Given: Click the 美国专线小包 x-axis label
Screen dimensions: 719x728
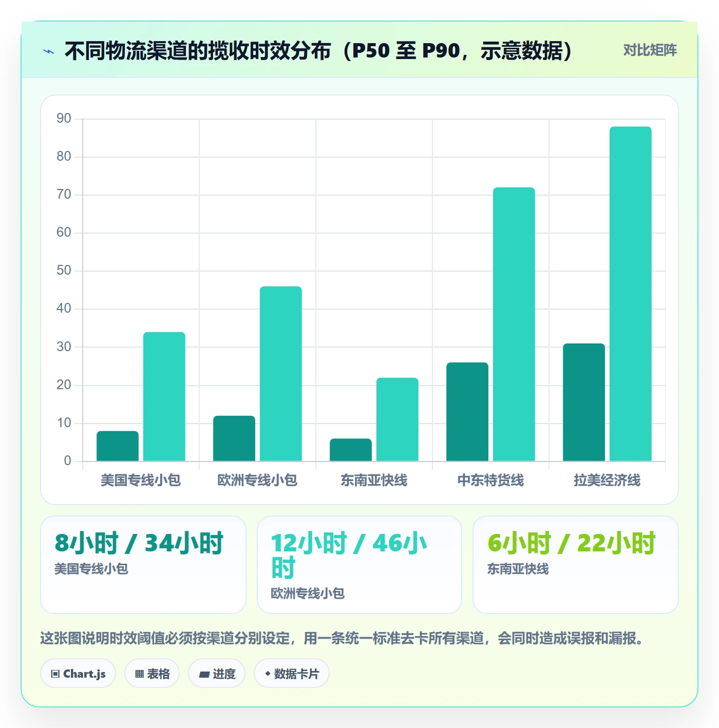Looking at the screenshot, I should [141, 481].
